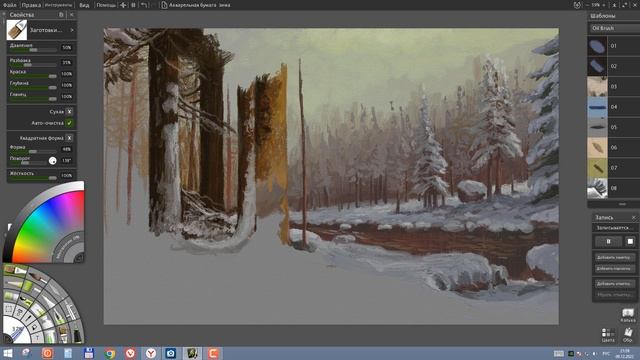The width and height of the screenshot is (640, 360).
Task: Open the Инструменты menu
Action: pos(58,5)
